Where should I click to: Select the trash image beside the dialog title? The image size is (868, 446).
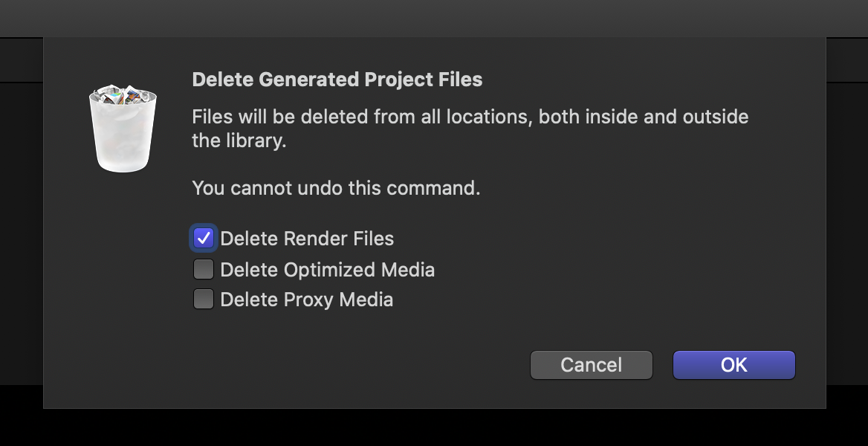[123, 126]
